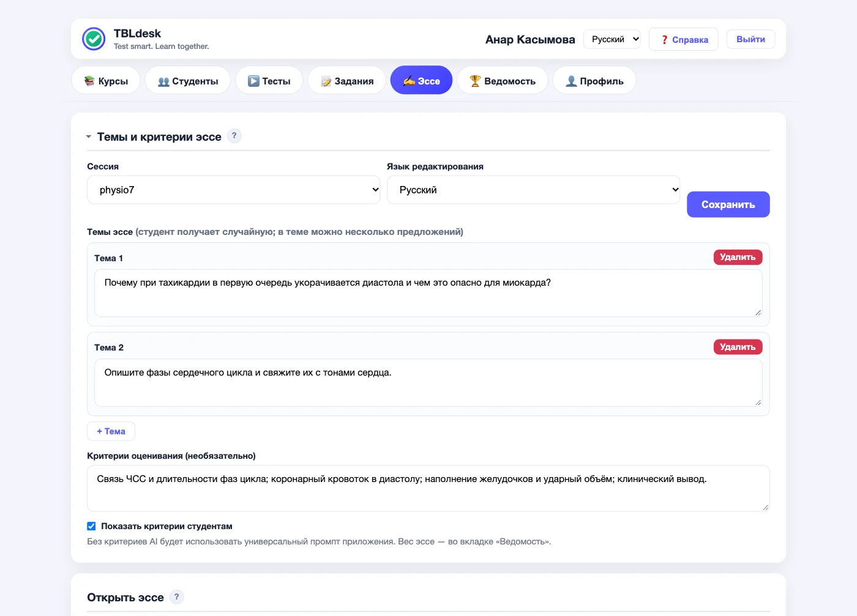The width and height of the screenshot is (857, 616).
Task: Delete Тема 1 with its Удалить button
Action: (x=738, y=258)
